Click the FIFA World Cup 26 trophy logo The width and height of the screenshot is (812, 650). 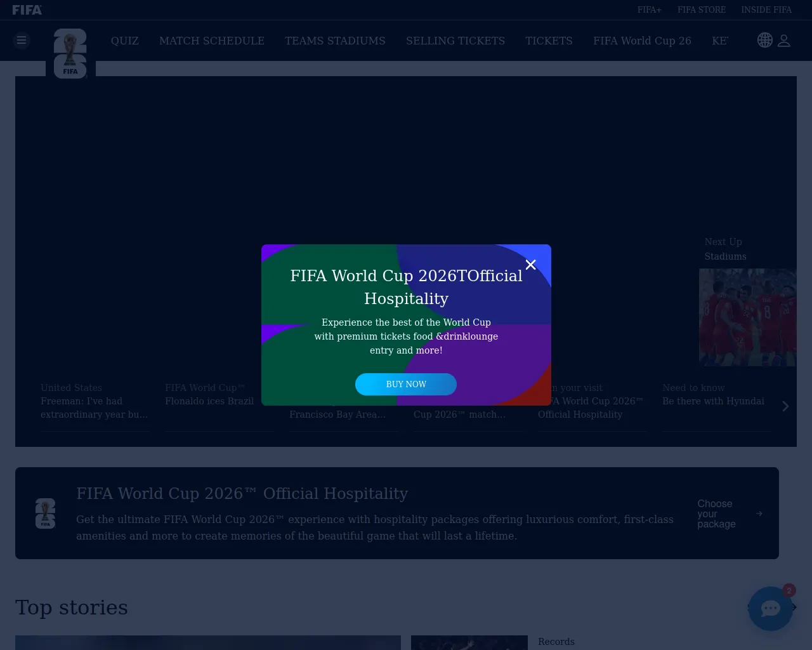tap(70, 53)
